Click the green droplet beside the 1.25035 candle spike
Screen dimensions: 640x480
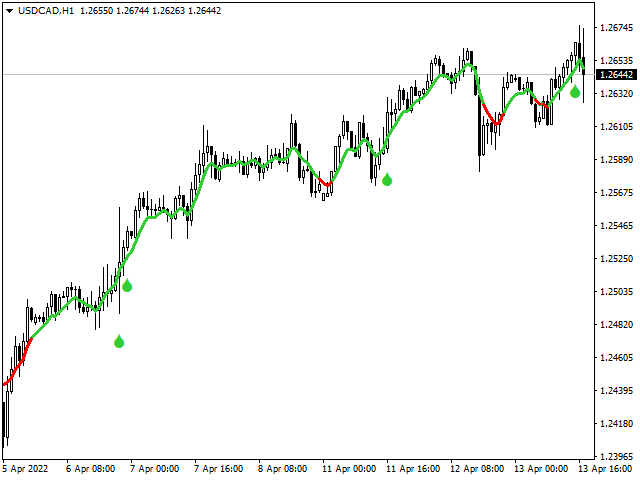click(x=127, y=285)
